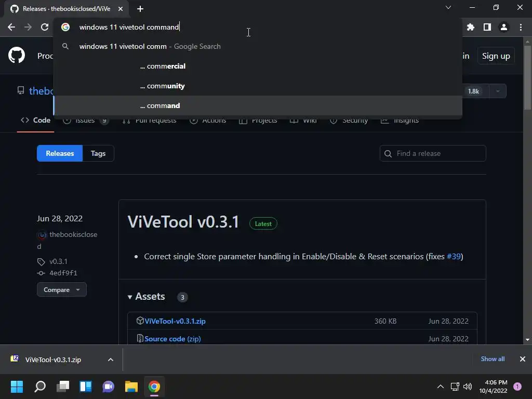Download Source code (zip)
This screenshot has width=532, height=399.
[172, 339]
